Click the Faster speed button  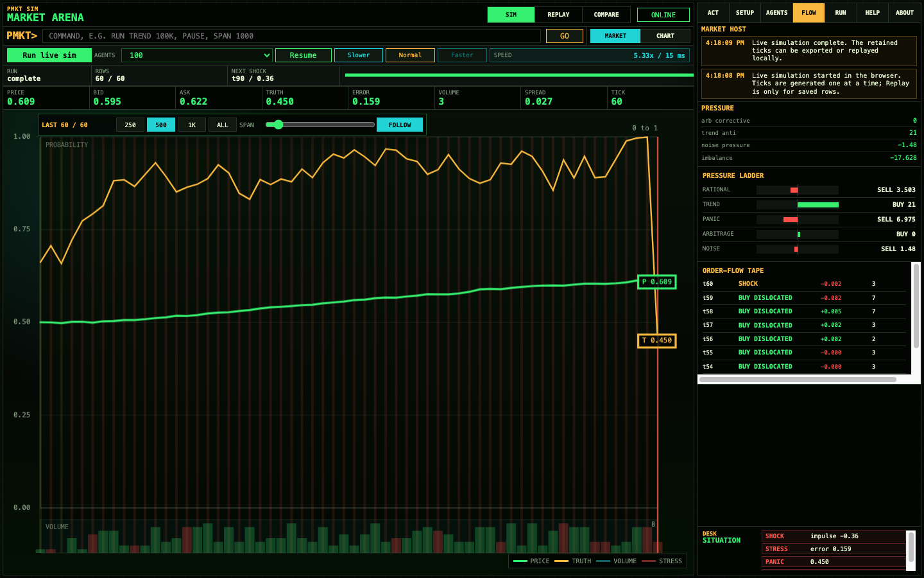click(x=462, y=55)
